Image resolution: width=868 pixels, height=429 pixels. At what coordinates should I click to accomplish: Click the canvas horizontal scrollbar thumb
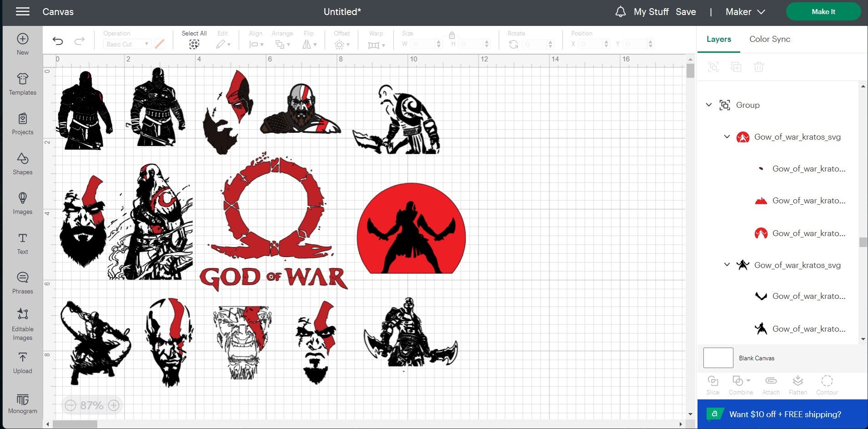pos(75,424)
